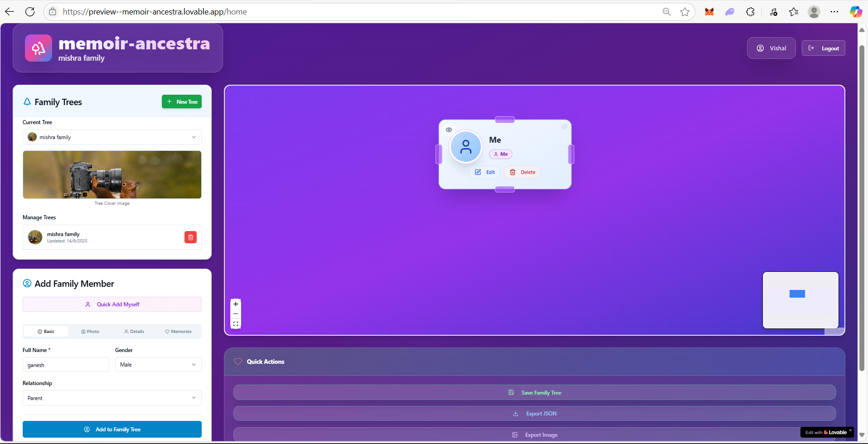Click the top connector handle on Me card
The width and height of the screenshot is (868, 444).
coord(505,120)
